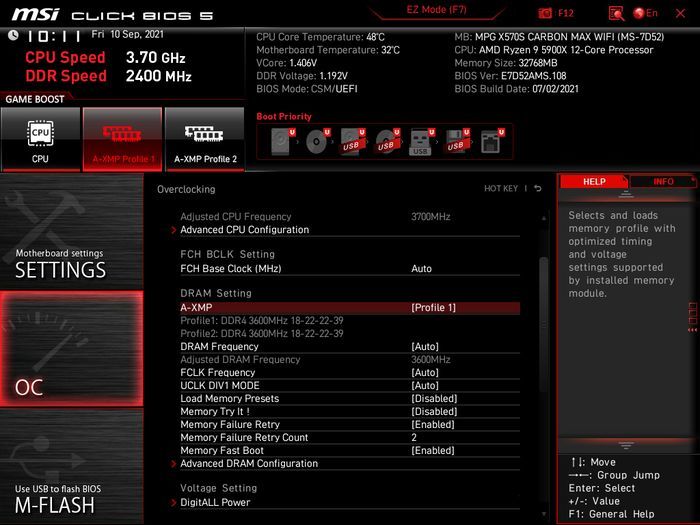Enable A-XMP Profile 2

pyautogui.click(x=204, y=139)
